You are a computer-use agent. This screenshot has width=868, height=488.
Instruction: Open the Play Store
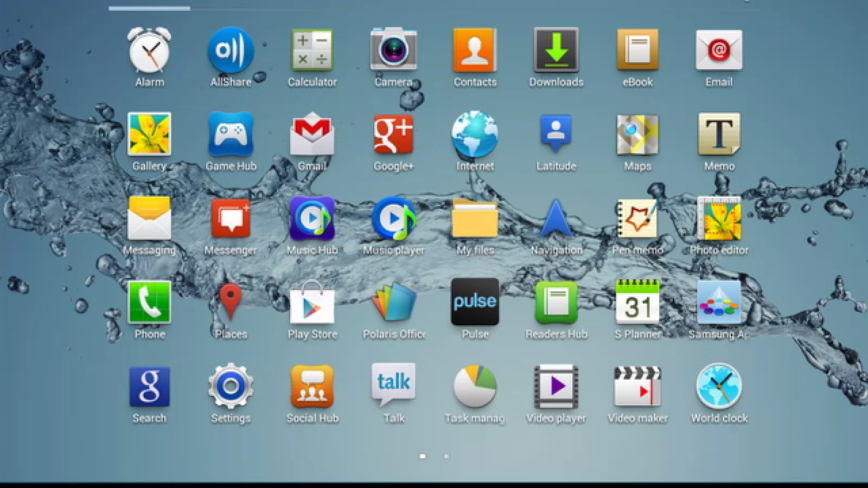pyautogui.click(x=312, y=302)
